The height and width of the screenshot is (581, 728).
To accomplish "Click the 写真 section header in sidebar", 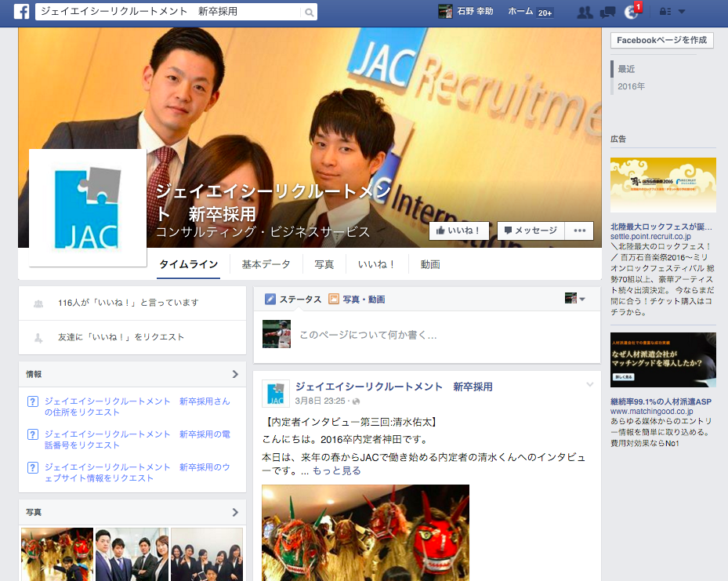I will 132,512.
